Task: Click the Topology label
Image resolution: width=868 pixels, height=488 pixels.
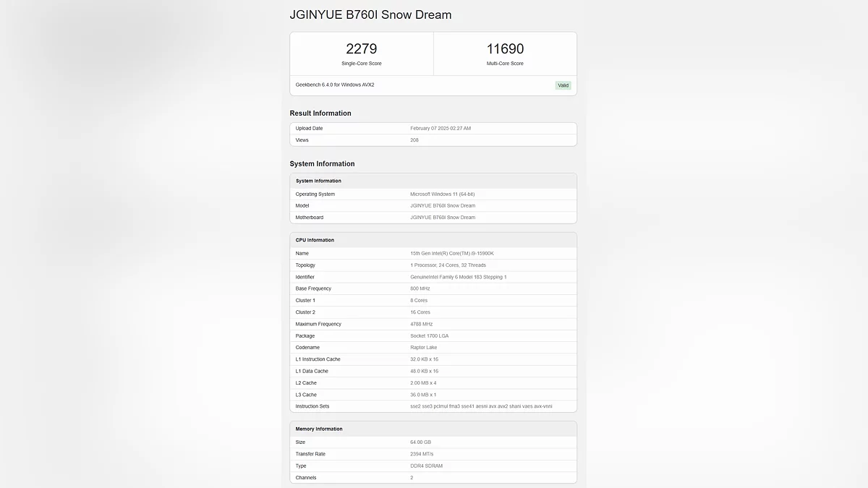Action: tap(305, 265)
